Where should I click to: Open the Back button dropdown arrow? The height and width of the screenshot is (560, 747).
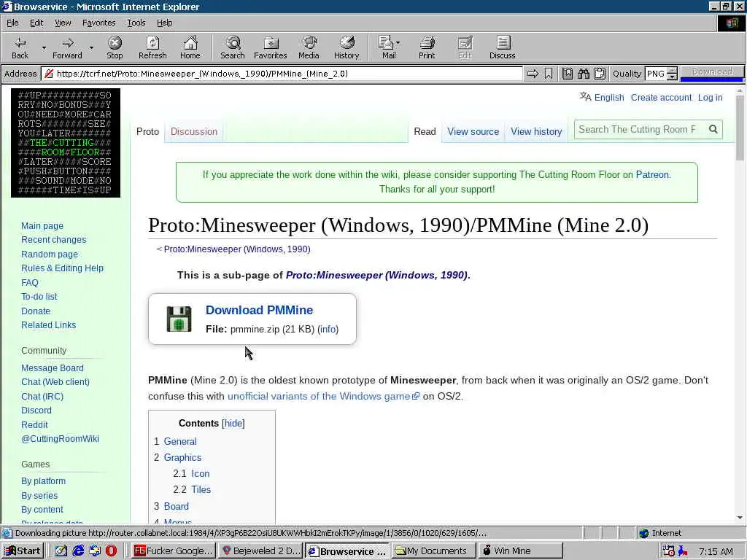pyautogui.click(x=44, y=47)
